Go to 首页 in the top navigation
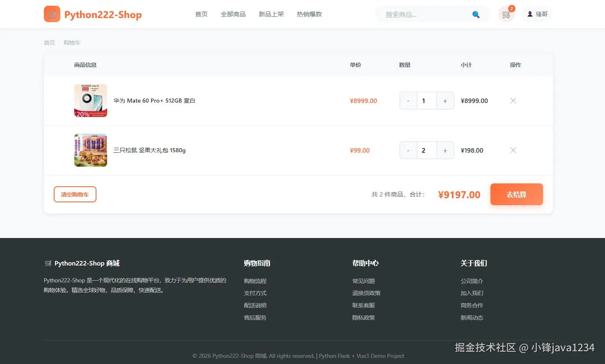This screenshot has width=605, height=364. click(202, 14)
